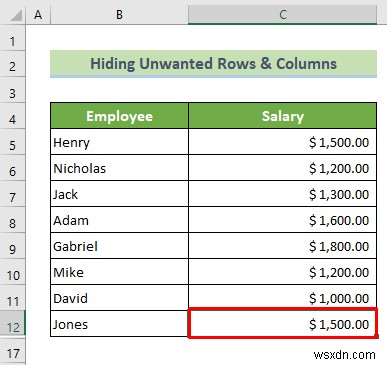Select row 12 header

tap(12, 324)
